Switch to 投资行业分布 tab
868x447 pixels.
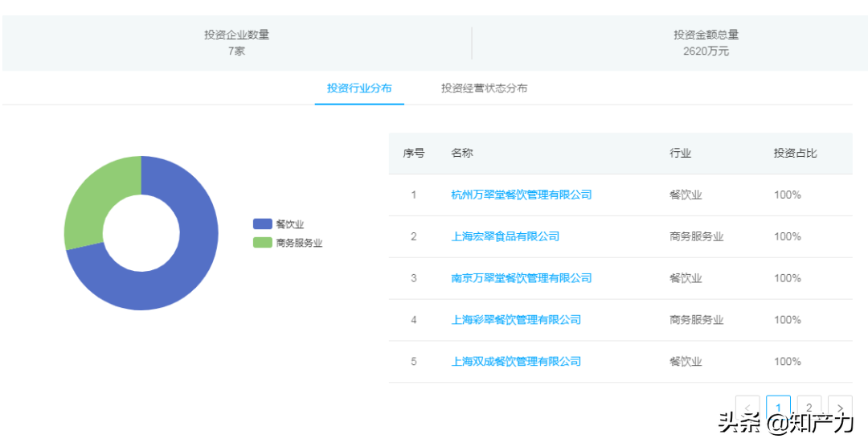(x=359, y=88)
